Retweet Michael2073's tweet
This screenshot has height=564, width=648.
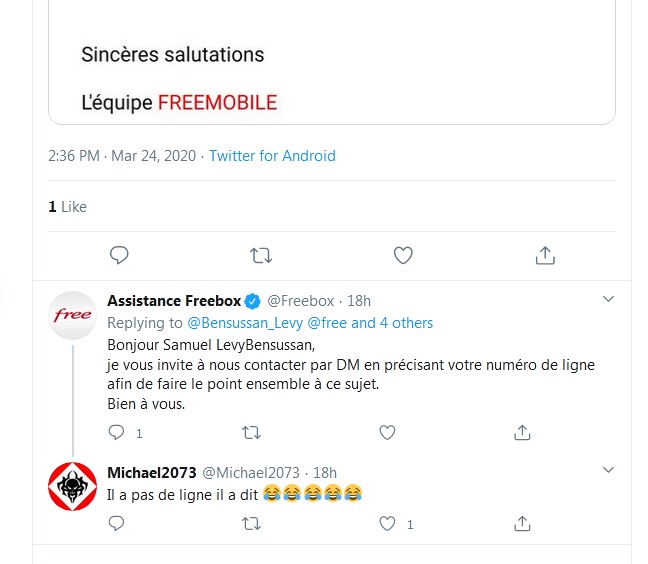click(252, 523)
